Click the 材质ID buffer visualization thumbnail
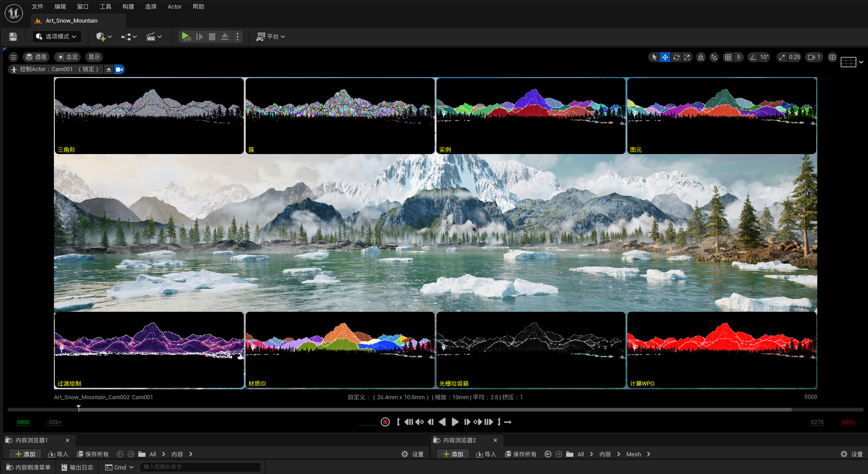 pos(340,350)
